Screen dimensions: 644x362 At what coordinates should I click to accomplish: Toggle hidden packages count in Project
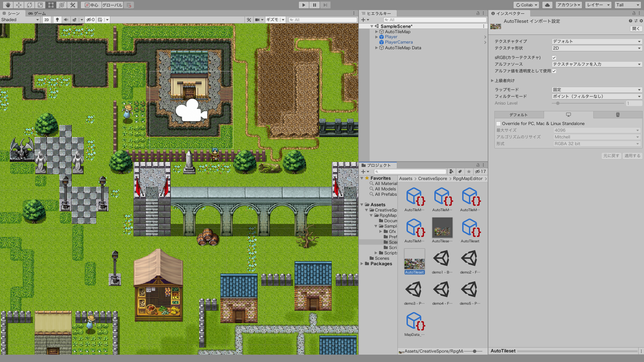pos(480,172)
